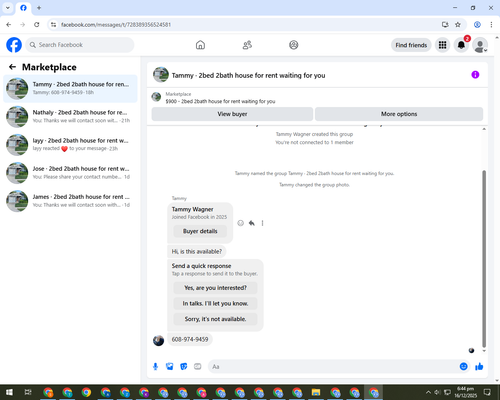Open a new browser tab
This screenshot has width=500, height=400.
(39, 8)
